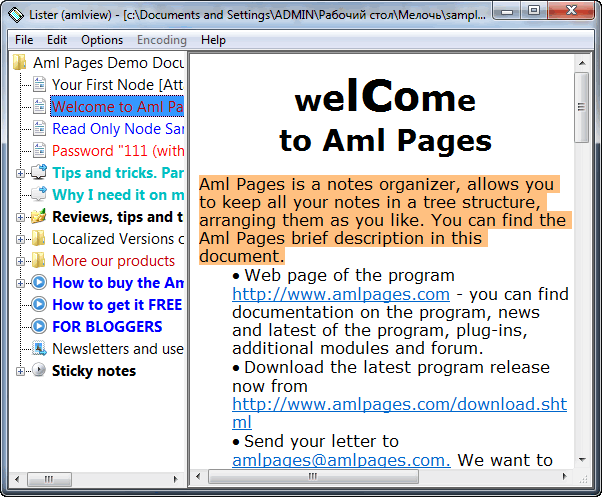Click the document scroll right arrow

(x=564, y=477)
